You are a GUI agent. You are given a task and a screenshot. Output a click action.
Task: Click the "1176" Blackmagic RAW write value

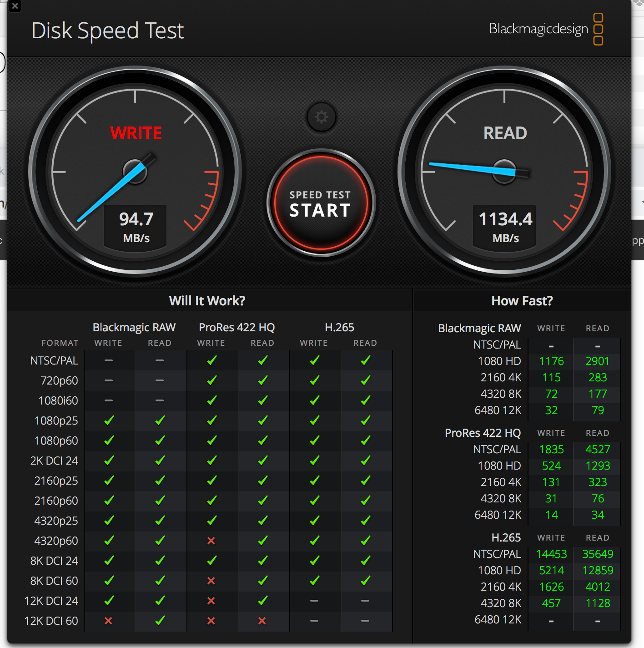point(551,361)
